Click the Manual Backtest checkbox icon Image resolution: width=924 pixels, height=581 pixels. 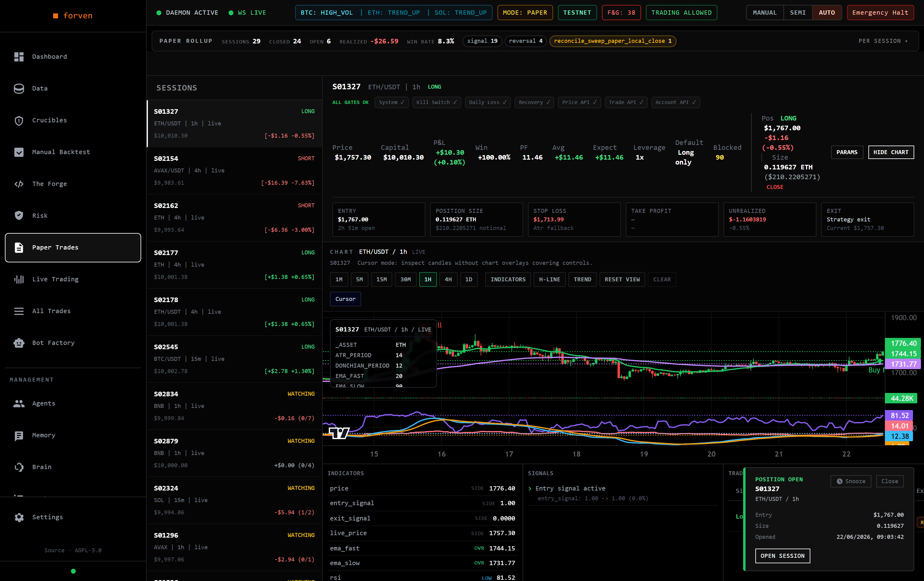(x=19, y=152)
